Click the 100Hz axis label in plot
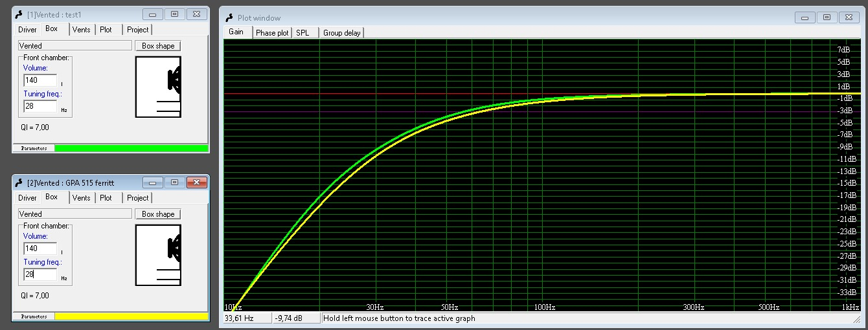The height and width of the screenshot is (330, 868). [544, 307]
